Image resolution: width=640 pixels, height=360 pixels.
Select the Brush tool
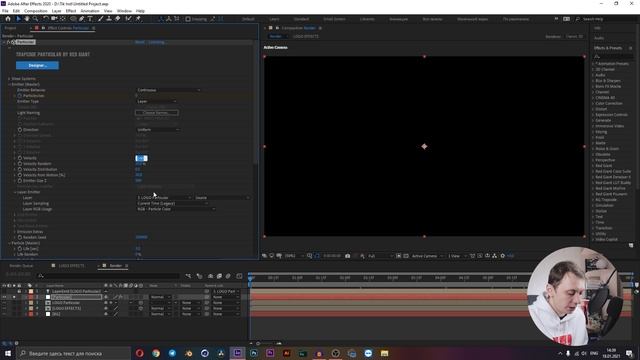(x=100, y=19)
